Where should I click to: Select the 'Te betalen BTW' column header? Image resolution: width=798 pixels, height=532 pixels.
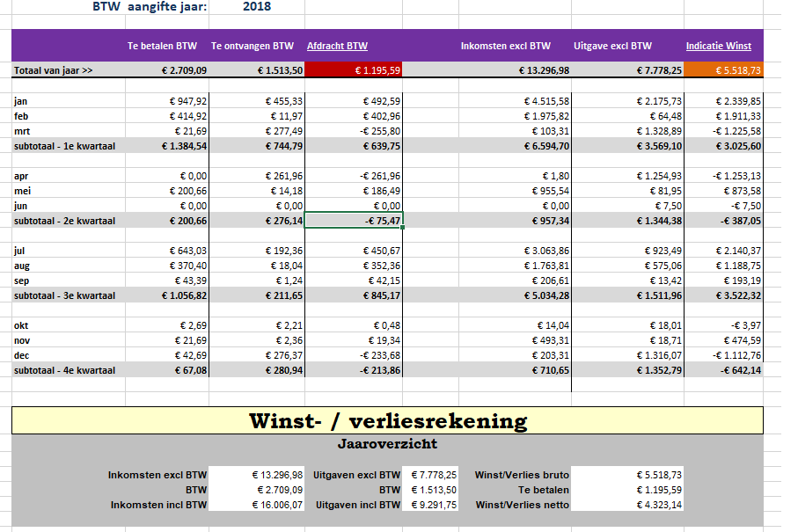[x=162, y=46]
